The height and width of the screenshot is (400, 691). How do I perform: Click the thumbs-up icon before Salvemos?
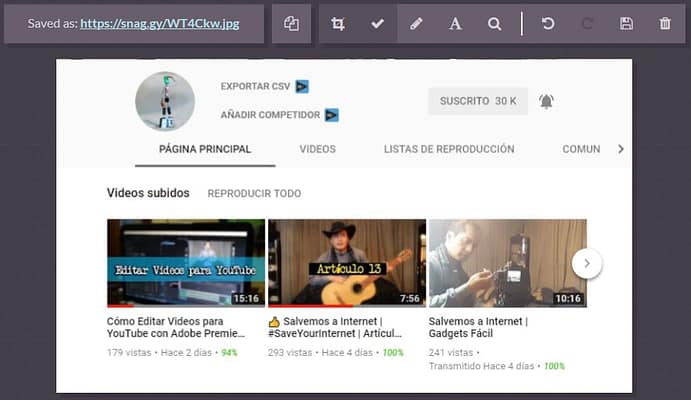[x=274, y=322]
